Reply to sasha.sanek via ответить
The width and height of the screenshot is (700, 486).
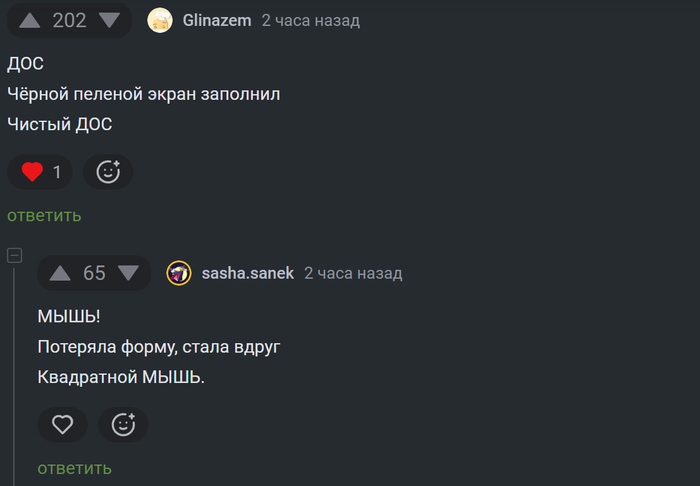[x=75, y=468]
